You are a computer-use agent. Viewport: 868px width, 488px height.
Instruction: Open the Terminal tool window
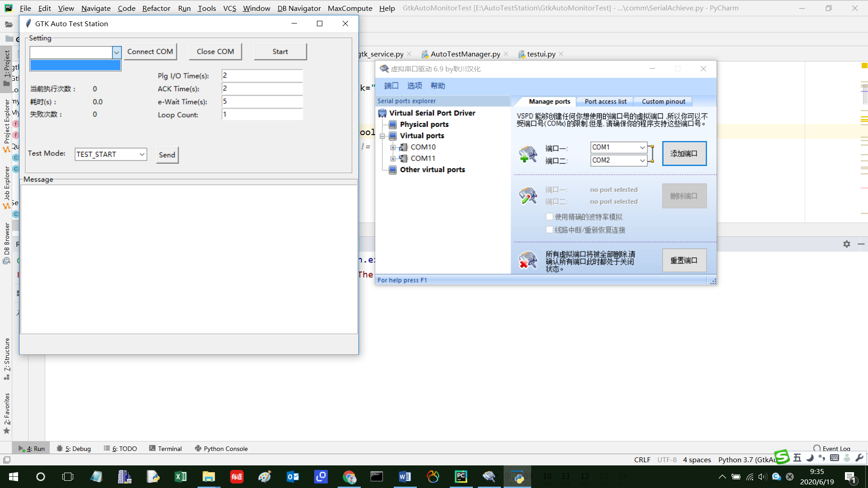(165, 449)
